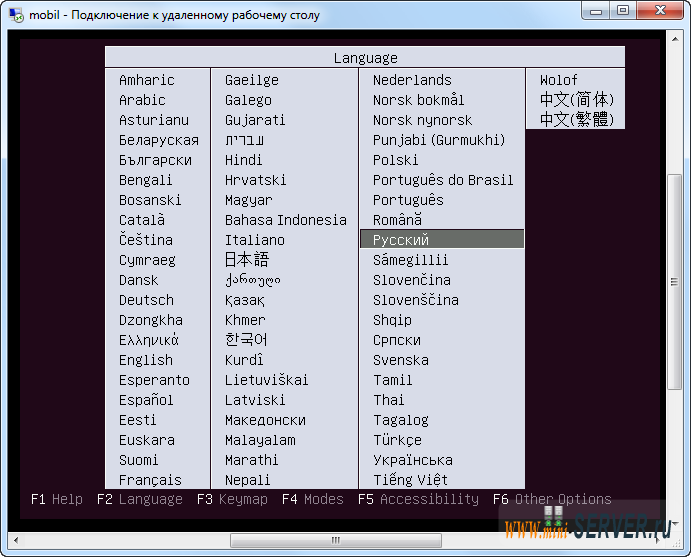The height and width of the screenshot is (557, 691).
Task: Select Hrvatski language
Action: click(x=256, y=180)
